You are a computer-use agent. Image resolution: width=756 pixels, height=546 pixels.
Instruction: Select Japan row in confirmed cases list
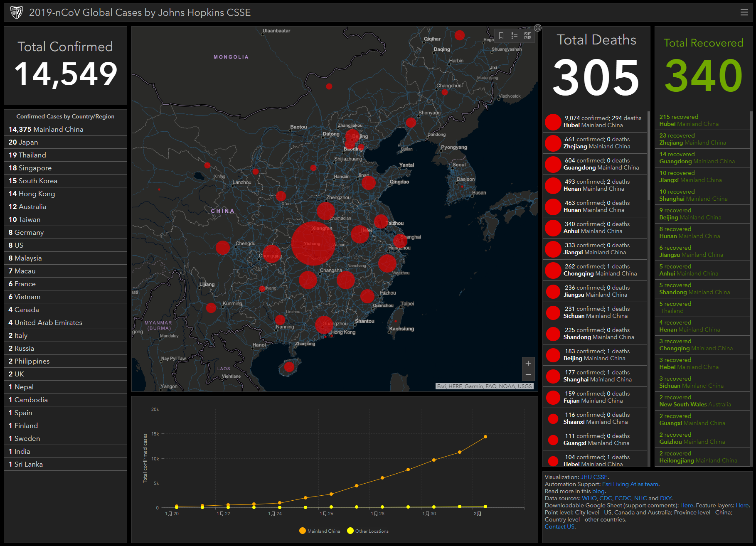23,142
